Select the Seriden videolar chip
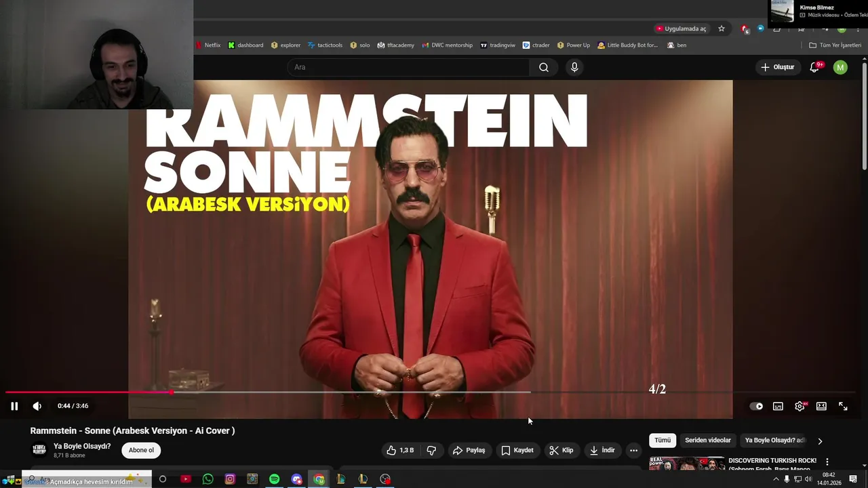868x488 pixels. 708,441
